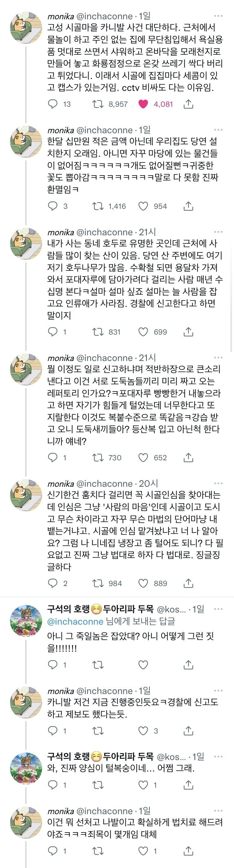The width and height of the screenshot is (234, 868).
Task: Share the 고성 시골마을 카니발 tweet
Action: [188, 104]
